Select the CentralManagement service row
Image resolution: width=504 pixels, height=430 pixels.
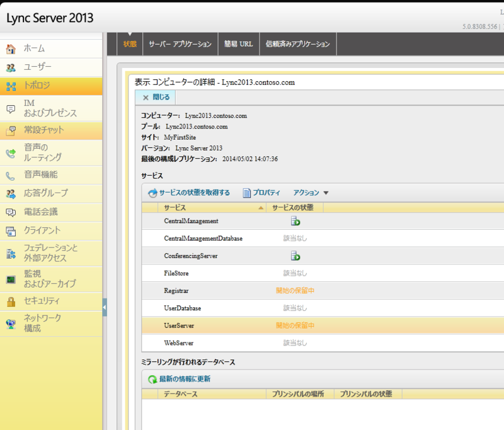[x=323, y=221]
